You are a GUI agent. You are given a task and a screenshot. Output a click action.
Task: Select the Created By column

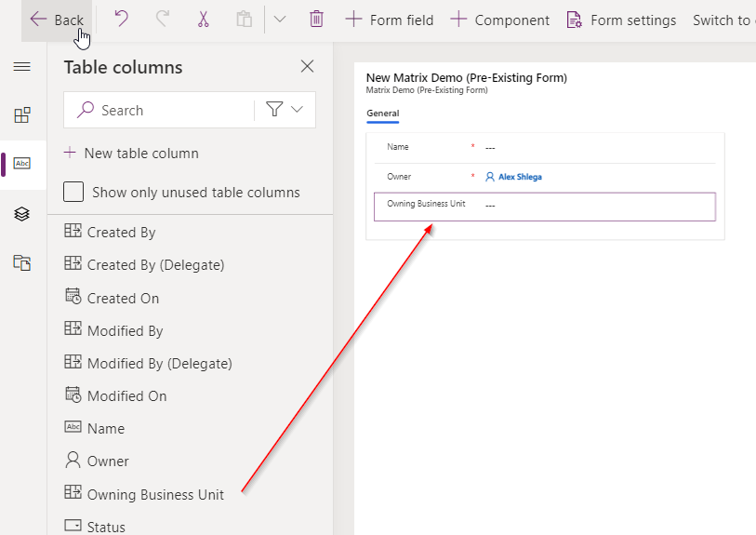click(110, 232)
